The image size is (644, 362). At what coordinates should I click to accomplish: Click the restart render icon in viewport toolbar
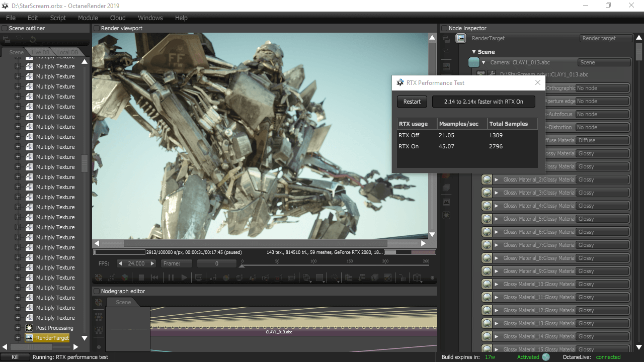(x=154, y=278)
